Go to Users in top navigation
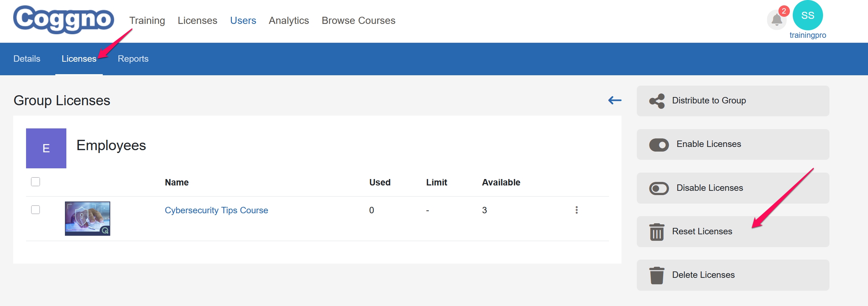868x306 pixels. point(243,21)
